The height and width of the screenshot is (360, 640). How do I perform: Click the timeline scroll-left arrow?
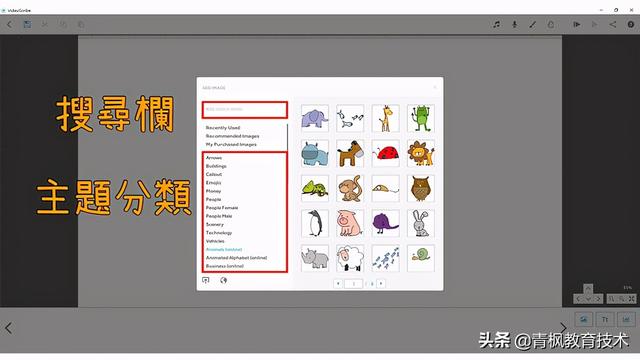point(9,328)
